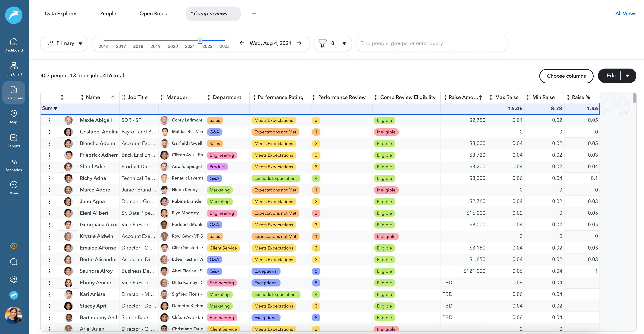Click the timeline slider handle

click(200, 41)
